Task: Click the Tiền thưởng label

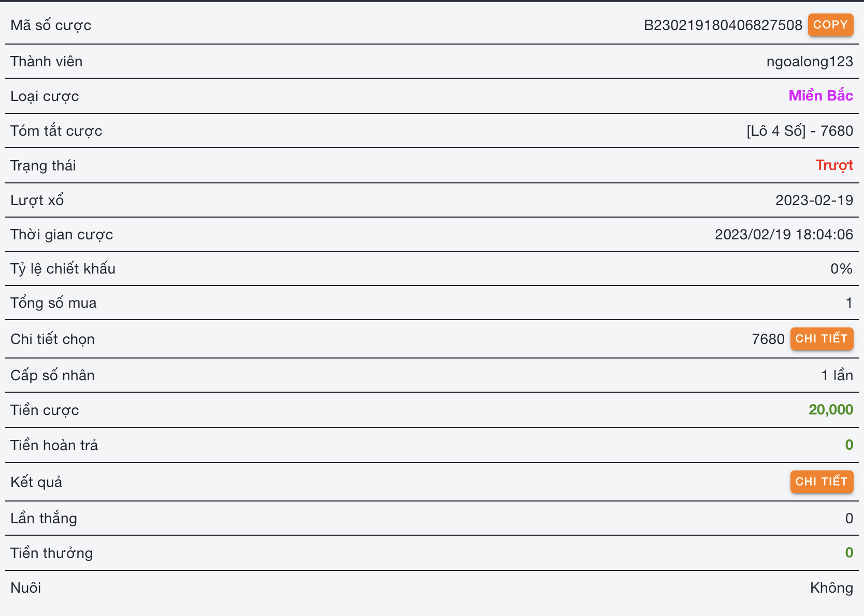Action: click(x=52, y=553)
